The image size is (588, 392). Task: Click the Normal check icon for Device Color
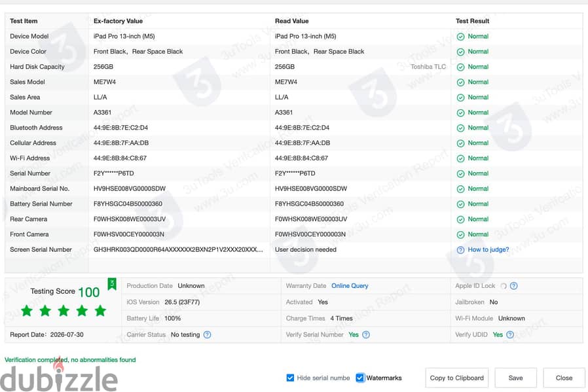[460, 52]
